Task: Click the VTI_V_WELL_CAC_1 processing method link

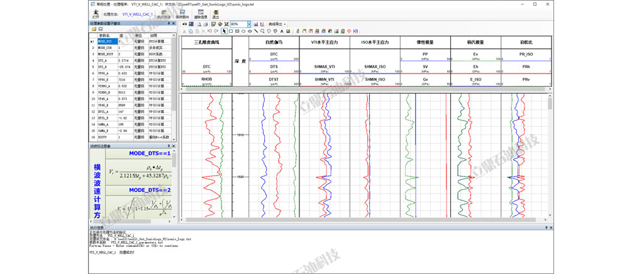Action: pyautogui.click(x=138, y=14)
